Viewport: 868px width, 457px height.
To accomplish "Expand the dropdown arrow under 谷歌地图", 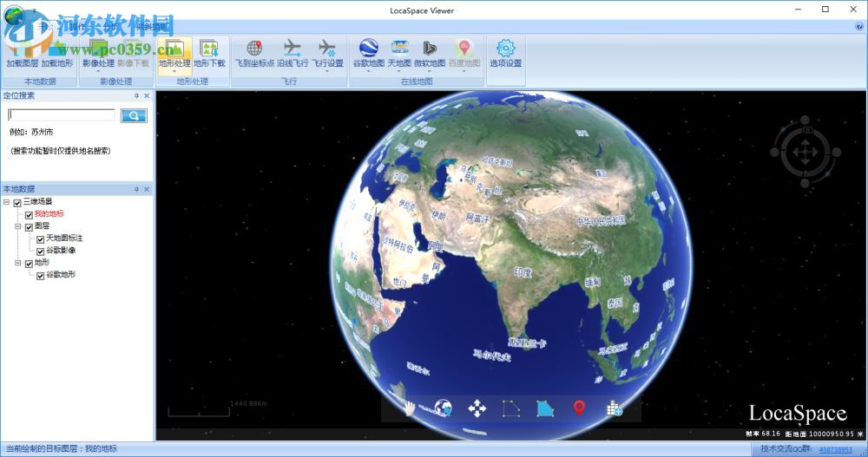I will [x=368, y=72].
